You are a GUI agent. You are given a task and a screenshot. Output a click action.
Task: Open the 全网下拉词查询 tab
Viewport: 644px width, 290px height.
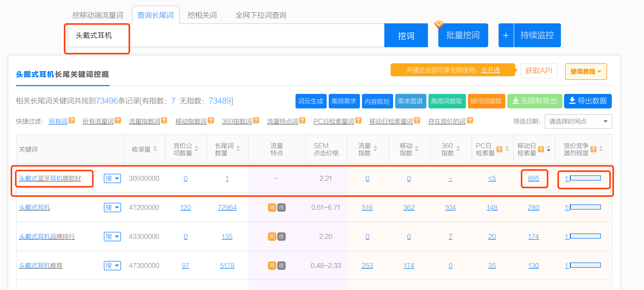pos(261,15)
